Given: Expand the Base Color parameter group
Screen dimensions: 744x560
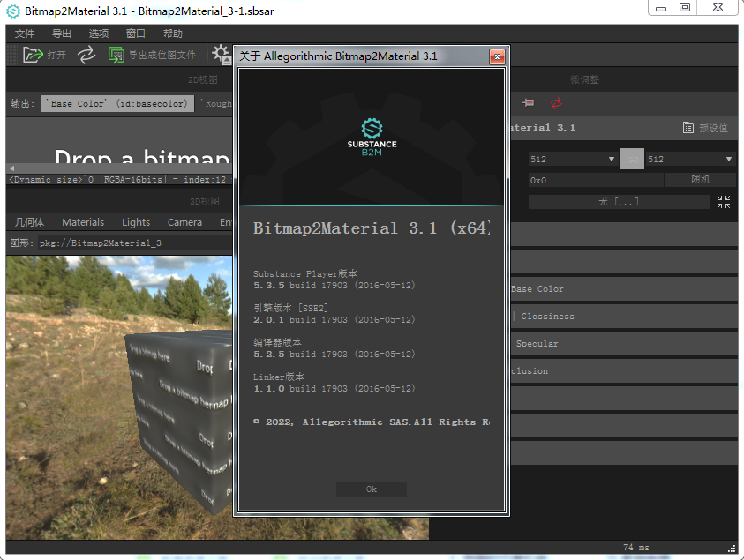Looking at the screenshot, I should point(623,288).
